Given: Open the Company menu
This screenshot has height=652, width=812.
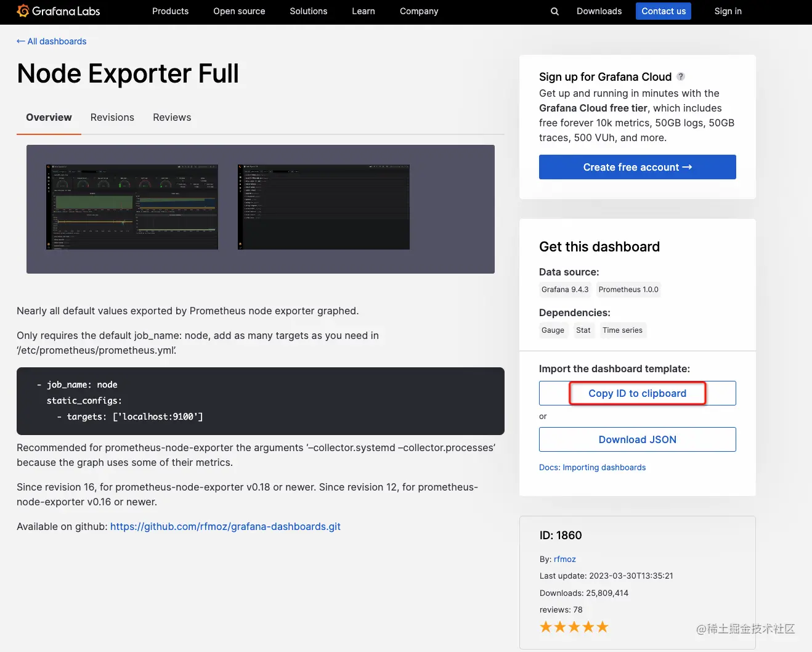Looking at the screenshot, I should pos(419,11).
